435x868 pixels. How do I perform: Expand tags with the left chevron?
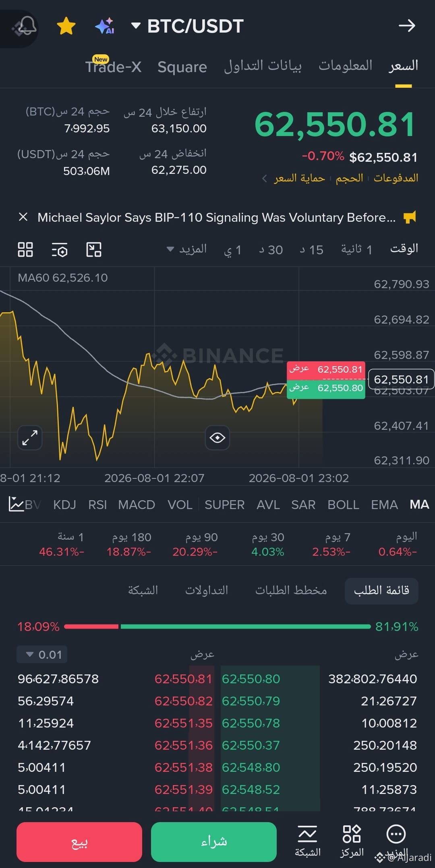pyautogui.click(x=264, y=178)
